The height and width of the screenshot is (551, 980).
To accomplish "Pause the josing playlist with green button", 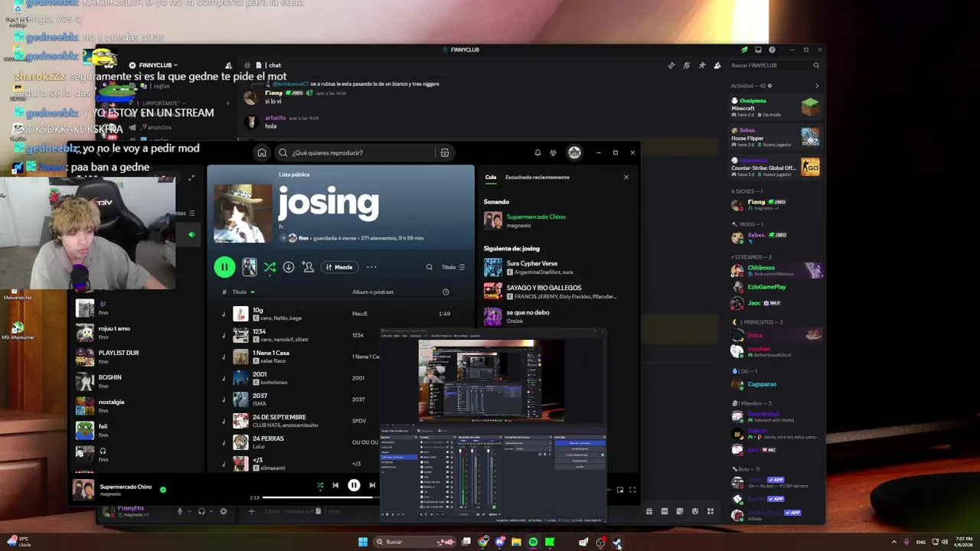I will click(x=224, y=267).
